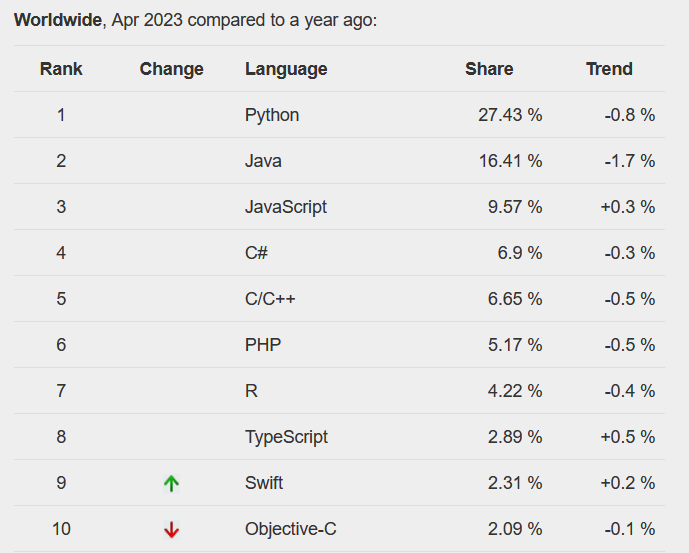689x553 pixels.
Task: Click the red down arrow beside Objective-C
Action: click(x=171, y=530)
